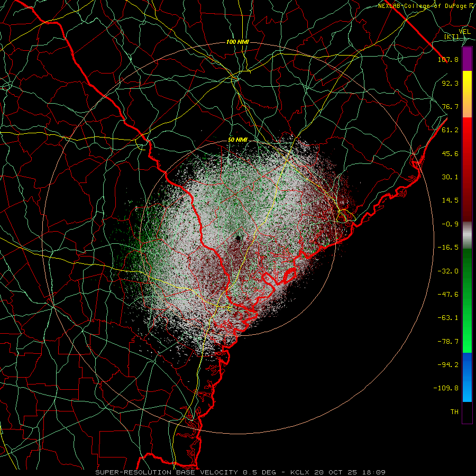The image size is (476, 476).
Task: Click the TH legend label
Action: tap(454, 412)
